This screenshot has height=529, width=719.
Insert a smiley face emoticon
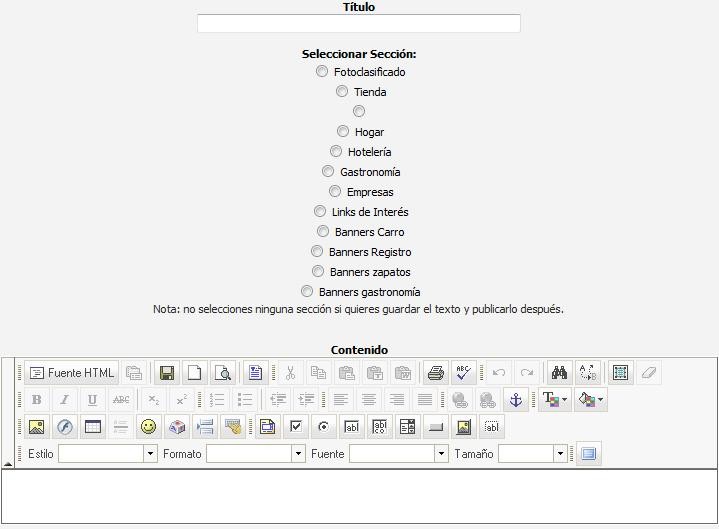(x=148, y=427)
